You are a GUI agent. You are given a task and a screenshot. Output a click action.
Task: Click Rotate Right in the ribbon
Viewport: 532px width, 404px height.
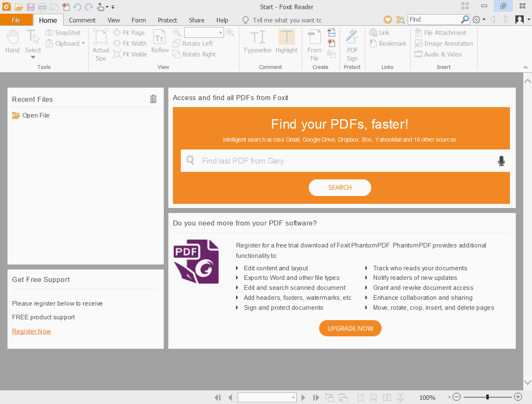click(195, 54)
